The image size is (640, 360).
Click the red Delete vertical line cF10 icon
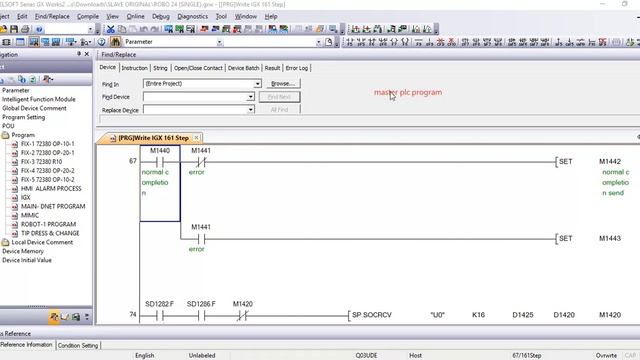click(451, 42)
